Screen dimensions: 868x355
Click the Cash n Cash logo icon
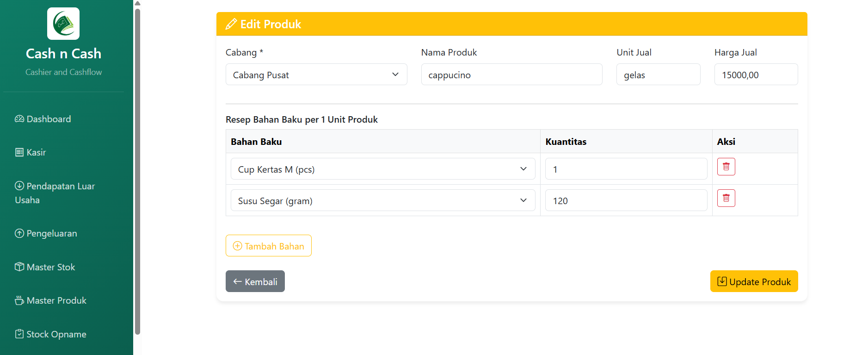click(x=63, y=24)
